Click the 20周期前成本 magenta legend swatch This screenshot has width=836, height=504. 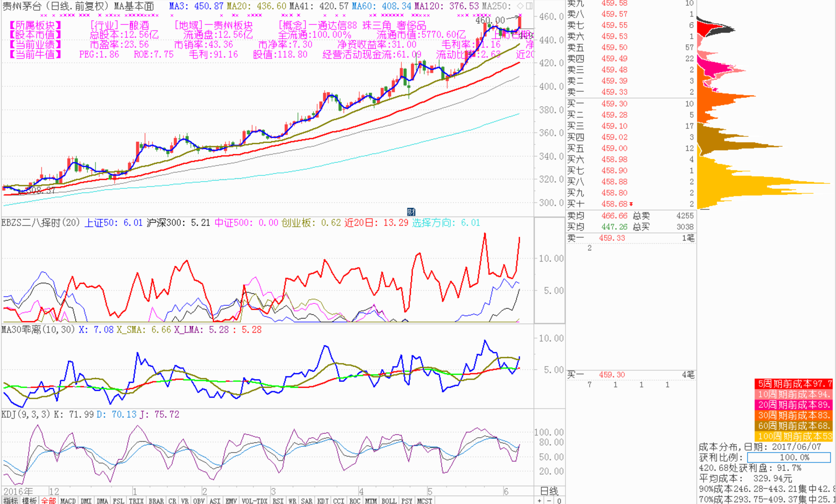793,405
